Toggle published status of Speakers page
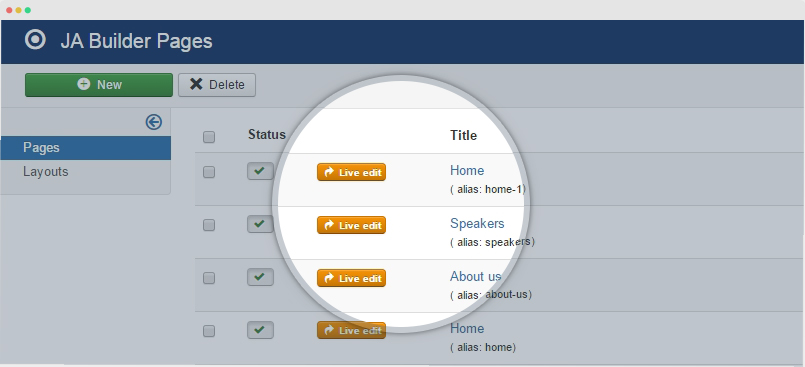805x367 pixels. [260, 224]
